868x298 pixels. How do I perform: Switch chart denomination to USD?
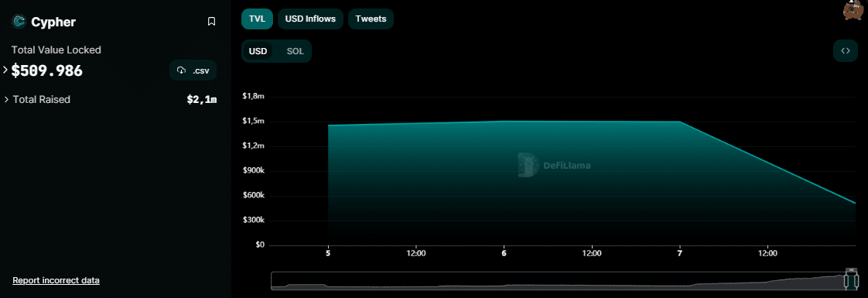click(x=258, y=52)
